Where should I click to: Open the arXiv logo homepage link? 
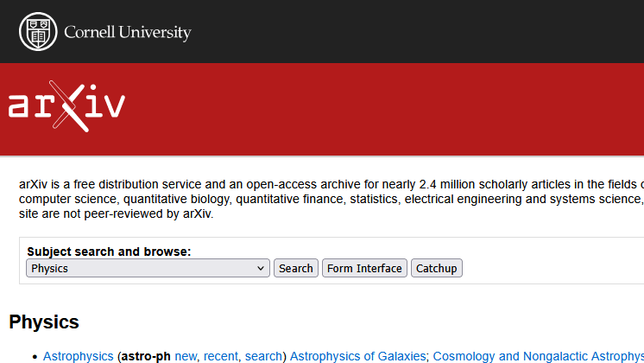pyautogui.click(x=66, y=106)
